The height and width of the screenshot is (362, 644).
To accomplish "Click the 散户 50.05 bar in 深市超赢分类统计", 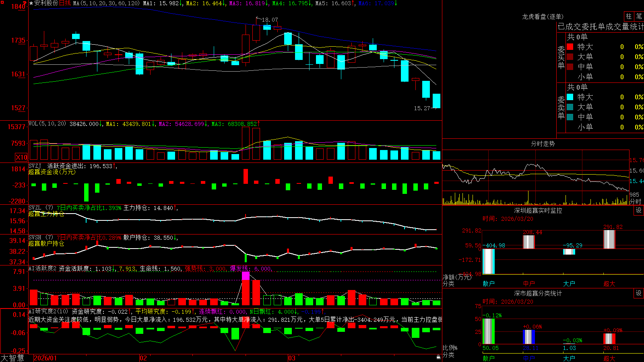I will coord(489,331).
